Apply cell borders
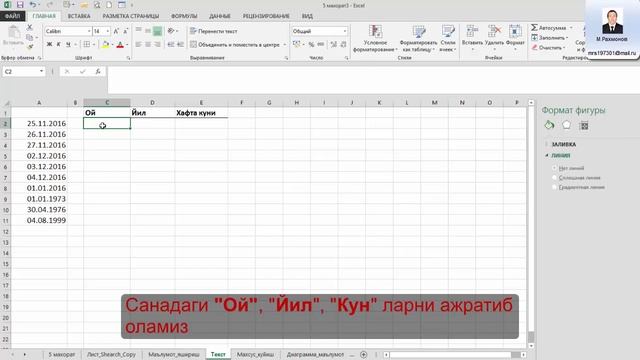640x360 pixels. click(87, 44)
